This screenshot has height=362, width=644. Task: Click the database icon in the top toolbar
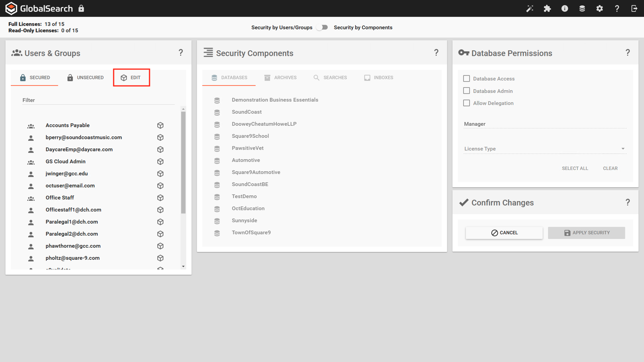[x=582, y=8]
